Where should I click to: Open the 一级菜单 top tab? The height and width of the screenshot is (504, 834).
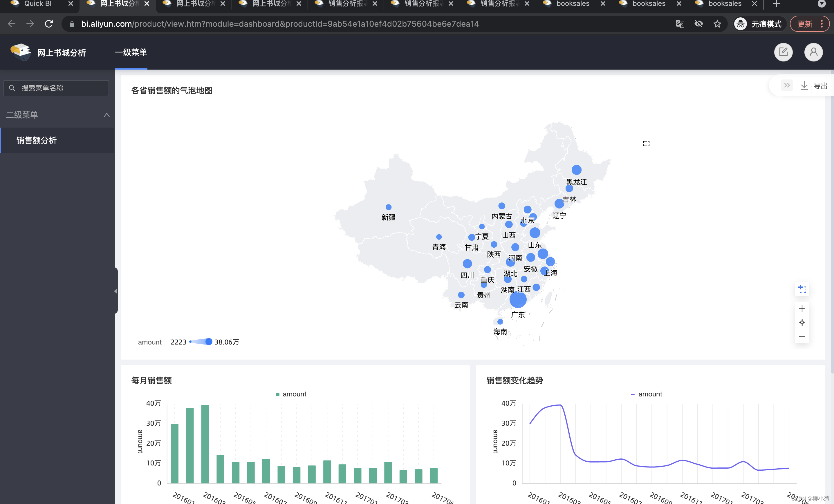click(131, 52)
